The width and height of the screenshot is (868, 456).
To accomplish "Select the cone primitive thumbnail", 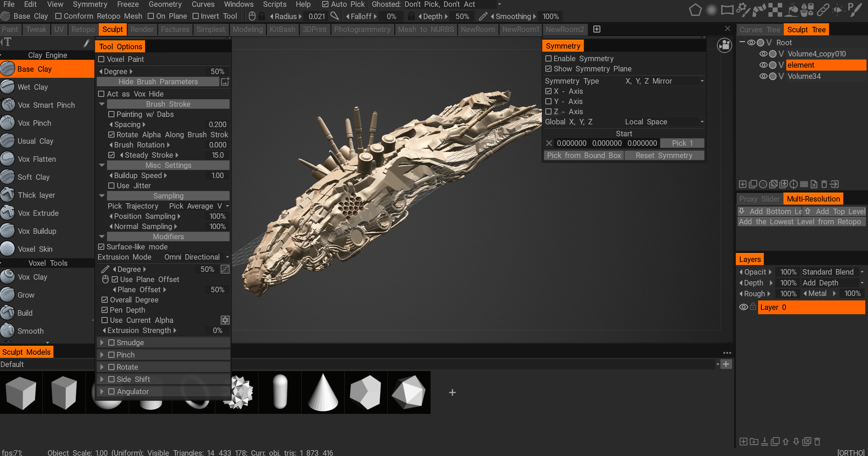I will coord(323,392).
